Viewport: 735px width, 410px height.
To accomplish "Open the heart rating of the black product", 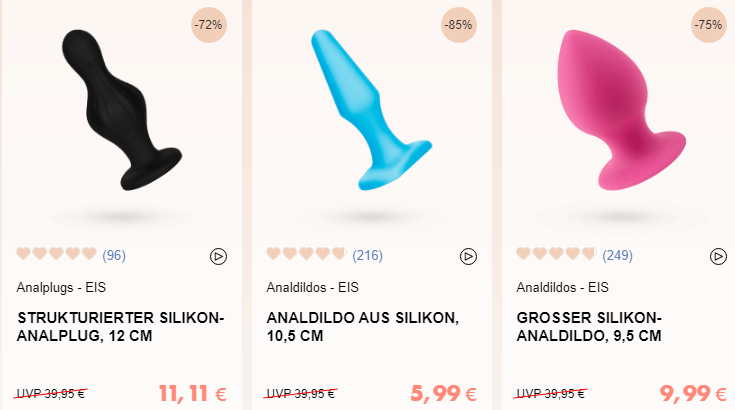I will [56, 254].
